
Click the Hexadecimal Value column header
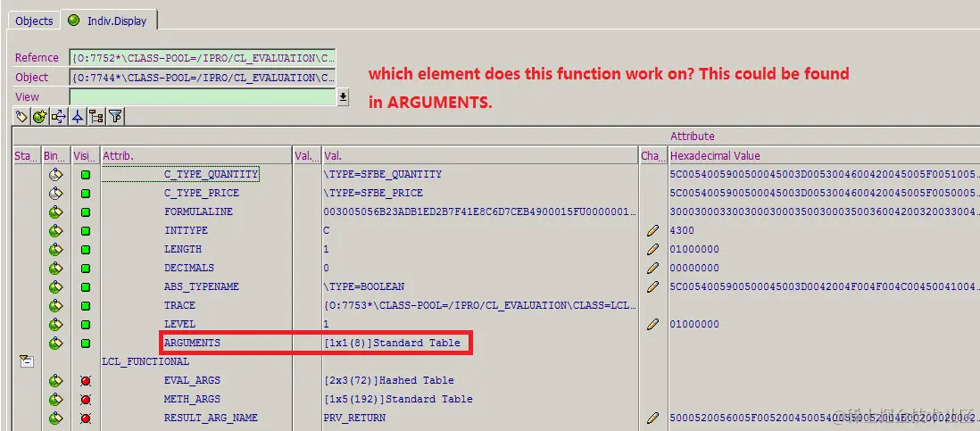824,155
